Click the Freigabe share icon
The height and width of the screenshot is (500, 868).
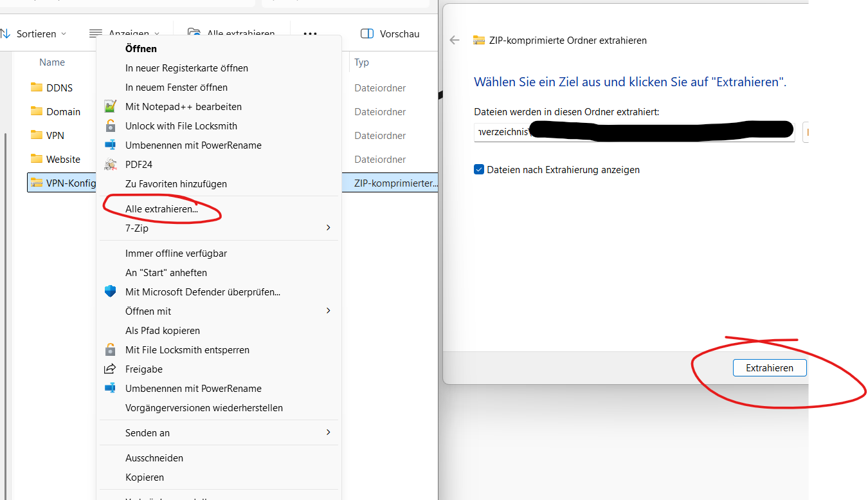point(111,369)
